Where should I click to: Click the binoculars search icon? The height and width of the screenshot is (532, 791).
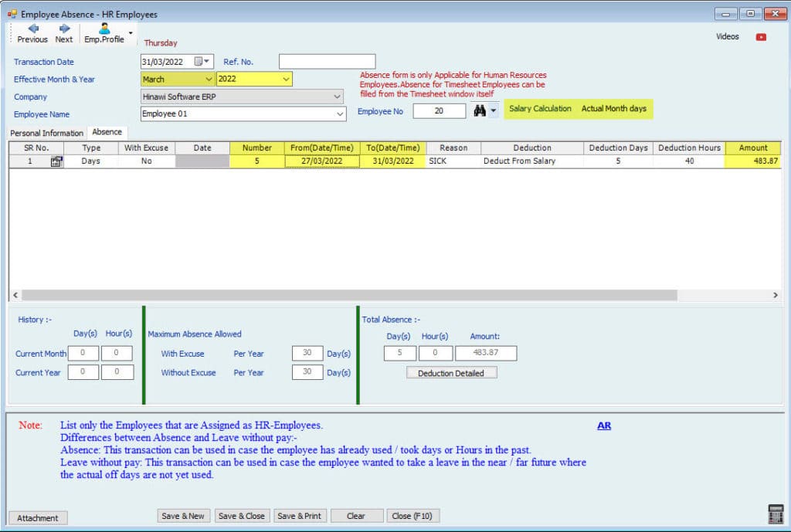click(x=480, y=111)
